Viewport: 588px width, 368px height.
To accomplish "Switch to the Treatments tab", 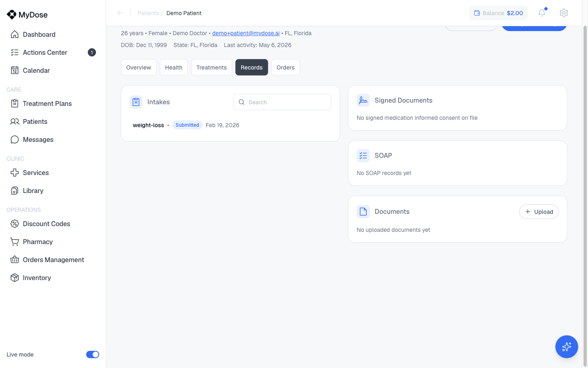I will (x=212, y=67).
